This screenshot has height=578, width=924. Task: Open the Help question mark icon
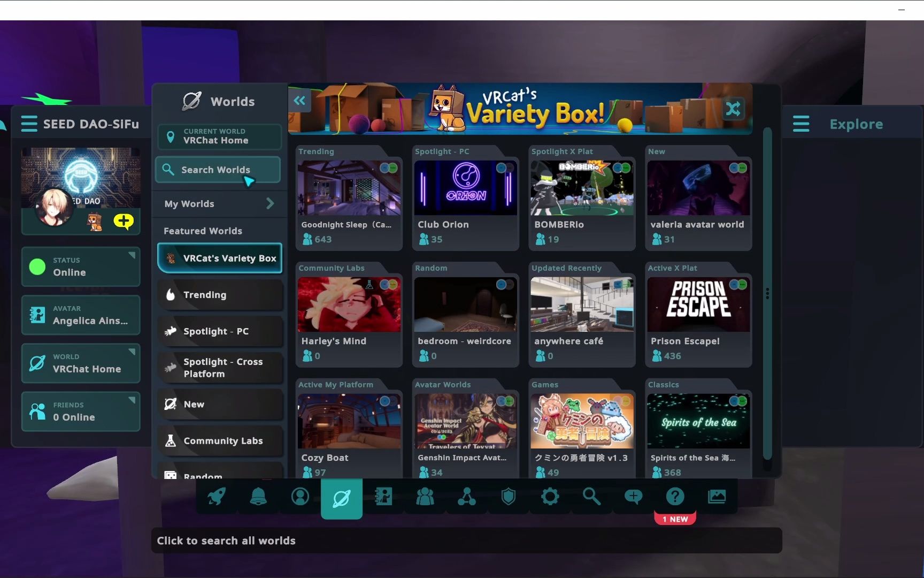675,497
